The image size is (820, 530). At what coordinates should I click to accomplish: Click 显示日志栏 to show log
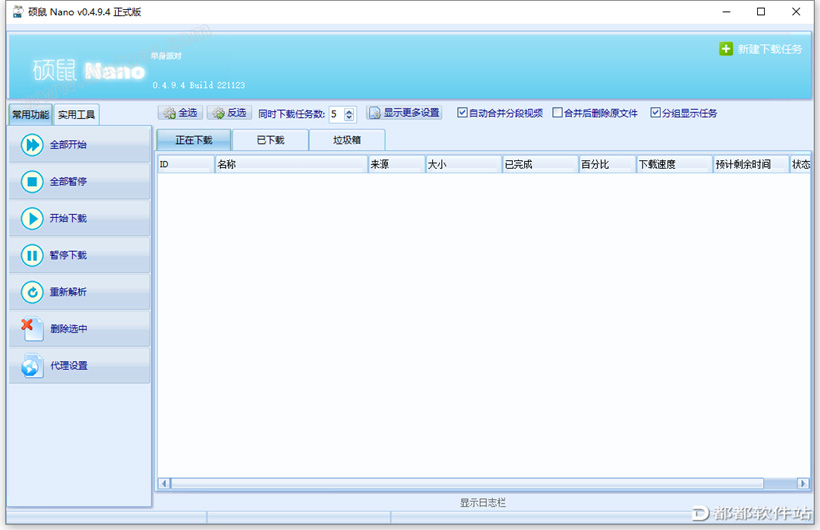point(483,503)
